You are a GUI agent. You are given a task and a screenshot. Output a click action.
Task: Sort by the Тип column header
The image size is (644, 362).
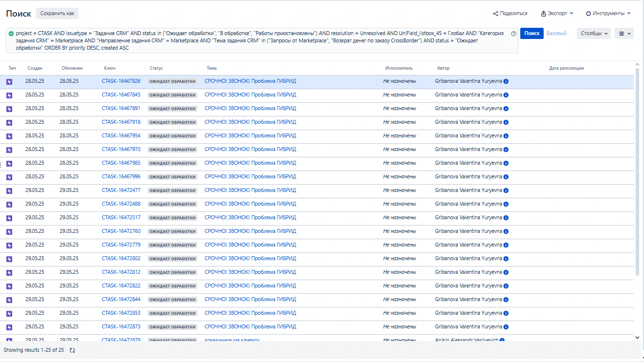pyautogui.click(x=12, y=68)
